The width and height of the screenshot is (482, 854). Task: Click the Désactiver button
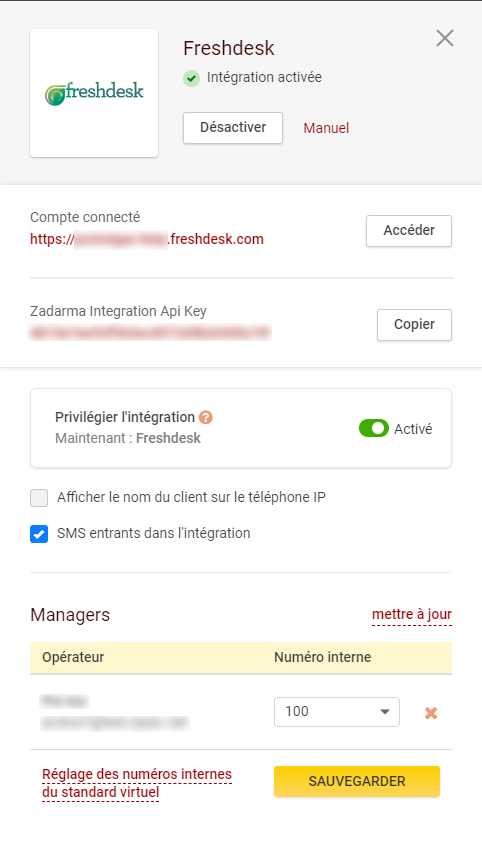[x=233, y=128]
